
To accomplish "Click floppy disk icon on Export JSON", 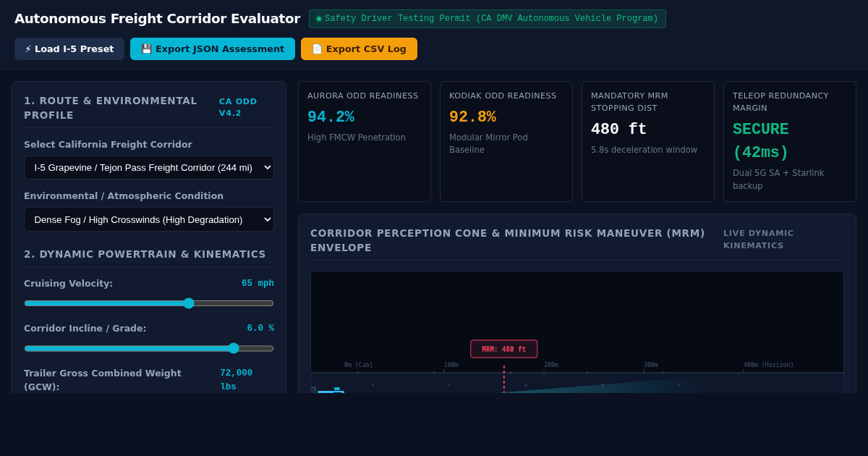I will pyautogui.click(x=146, y=49).
